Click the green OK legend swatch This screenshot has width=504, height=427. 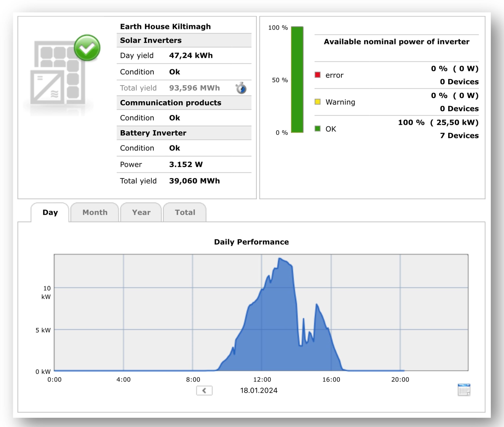point(317,129)
